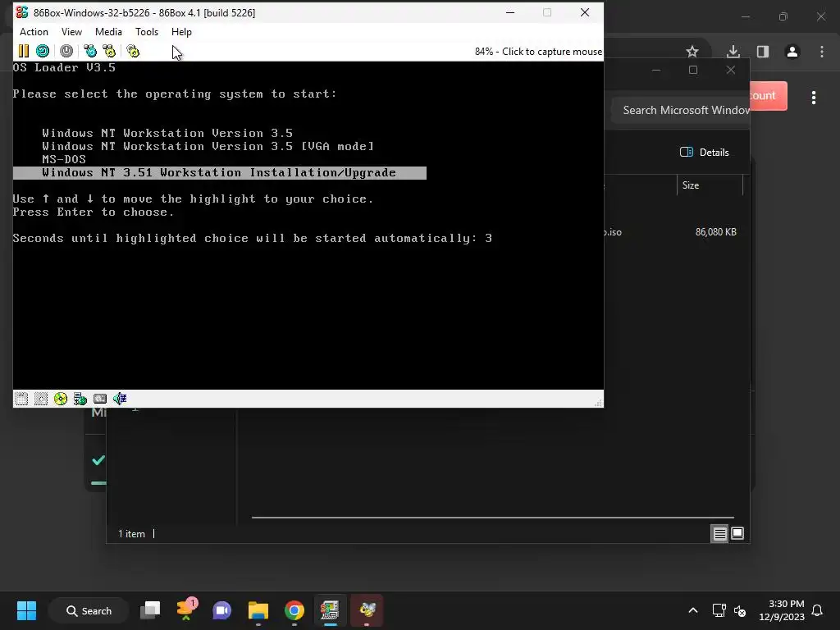Send Ctrl+Alt+Del using the blue toolbar icon
The height and width of the screenshot is (630, 840).
90,51
